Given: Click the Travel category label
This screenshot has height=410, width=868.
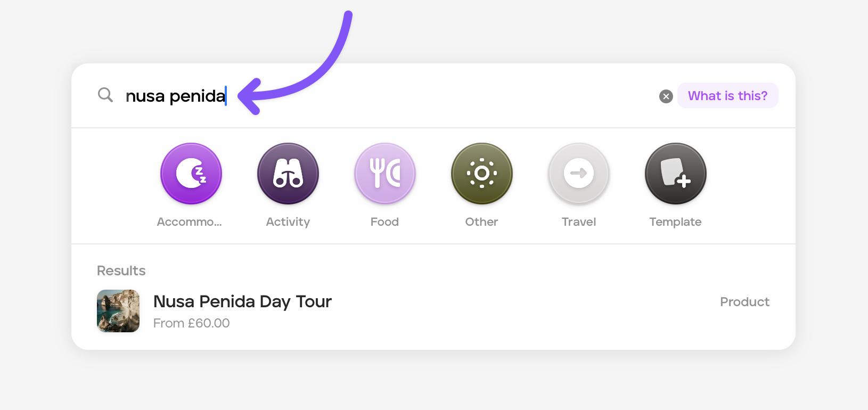Looking at the screenshot, I should coord(579,222).
